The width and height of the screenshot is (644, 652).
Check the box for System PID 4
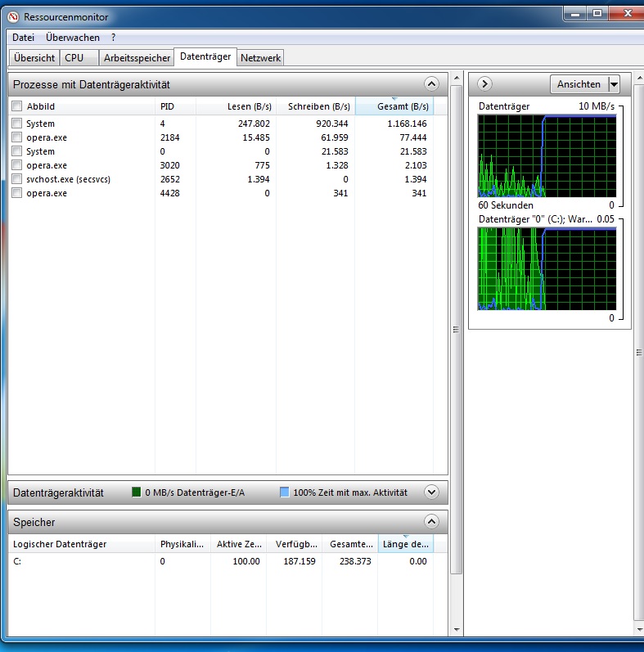pyautogui.click(x=16, y=123)
